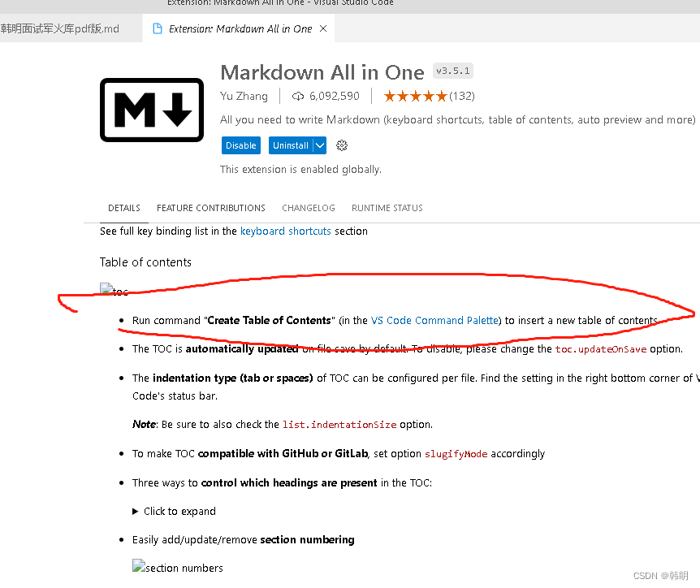Viewport: 700px width, 588px height.
Task: Open the Changelog tab
Action: pyautogui.click(x=309, y=208)
